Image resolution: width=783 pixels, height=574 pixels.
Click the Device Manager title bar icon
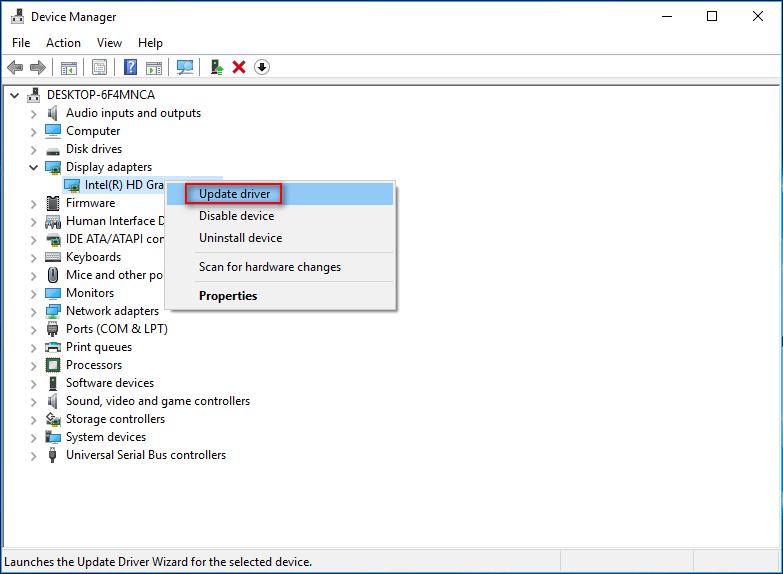click(x=17, y=16)
